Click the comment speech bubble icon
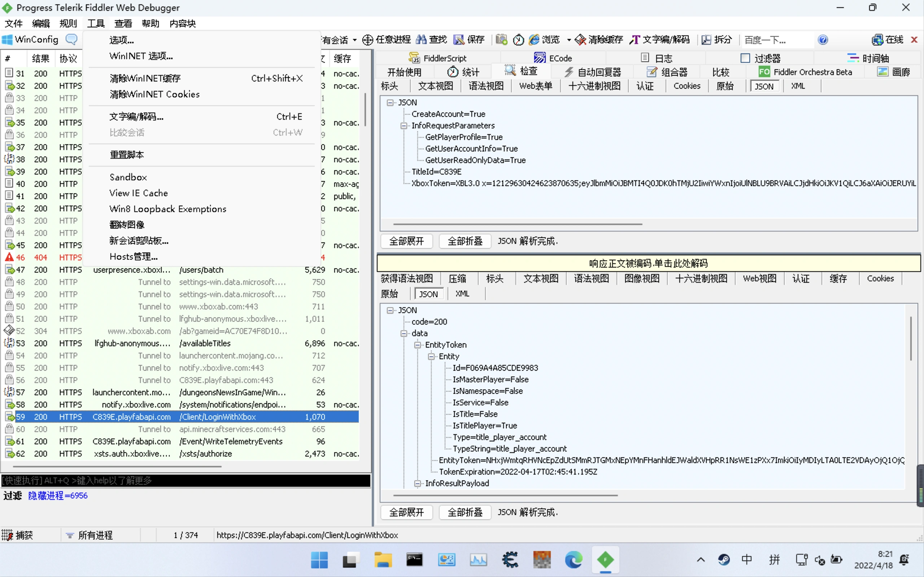 coord(71,39)
